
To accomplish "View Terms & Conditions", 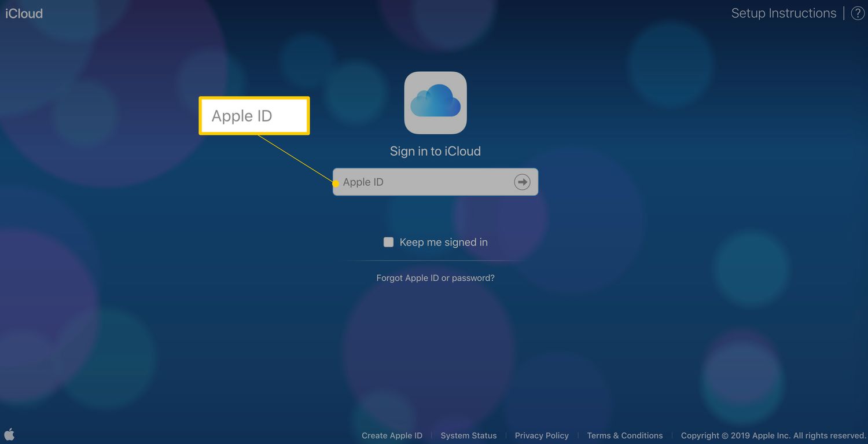I will click(624, 435).
